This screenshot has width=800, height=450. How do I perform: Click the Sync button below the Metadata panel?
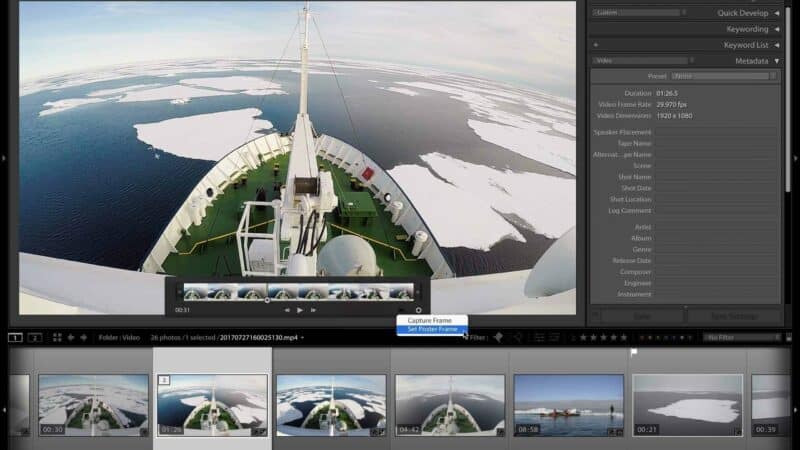(642, 316)
